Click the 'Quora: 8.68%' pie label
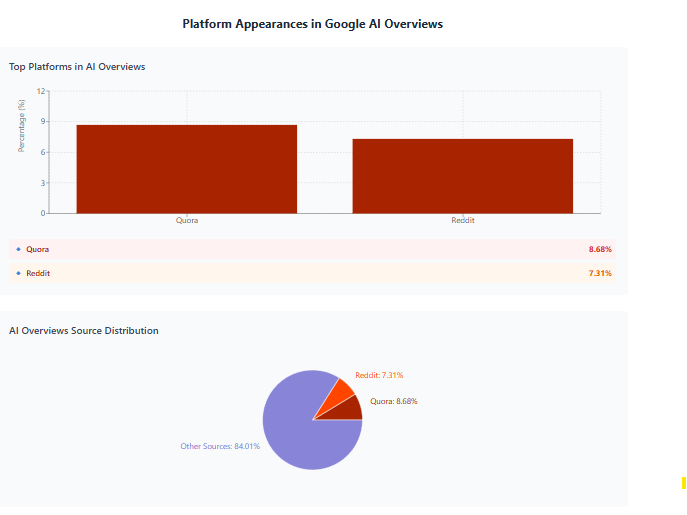687x515 pixels. [x=393, y=401]
